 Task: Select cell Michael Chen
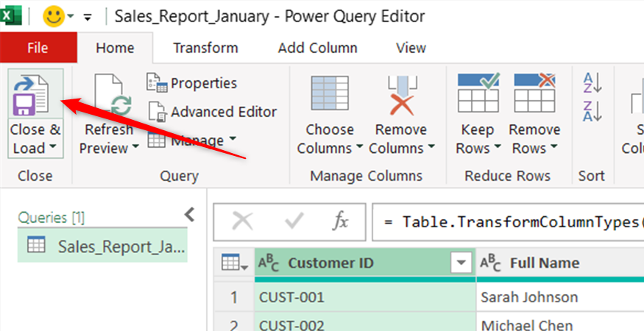tap(560, 322)
